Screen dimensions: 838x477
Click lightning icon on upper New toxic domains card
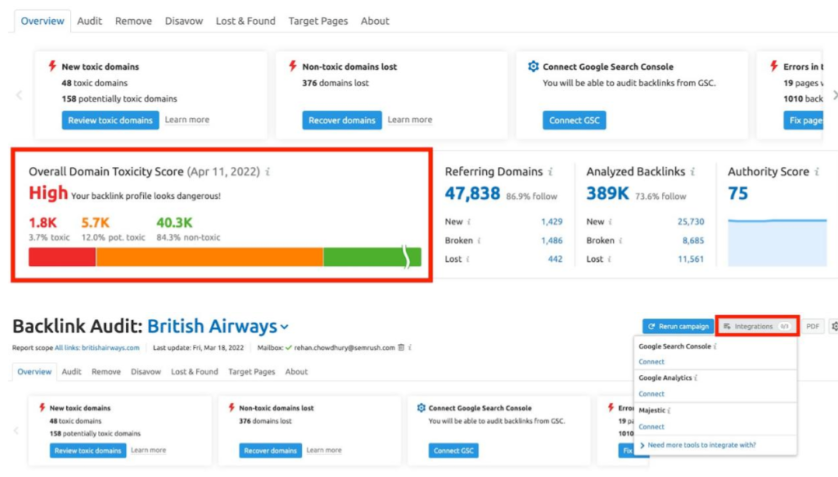click(x=52, y=66)
